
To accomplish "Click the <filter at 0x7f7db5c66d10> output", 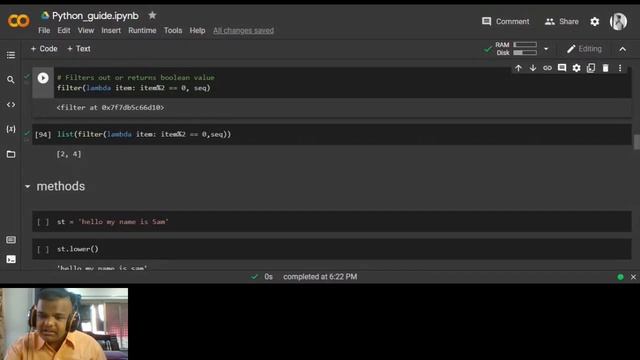I will coord(110,108).
